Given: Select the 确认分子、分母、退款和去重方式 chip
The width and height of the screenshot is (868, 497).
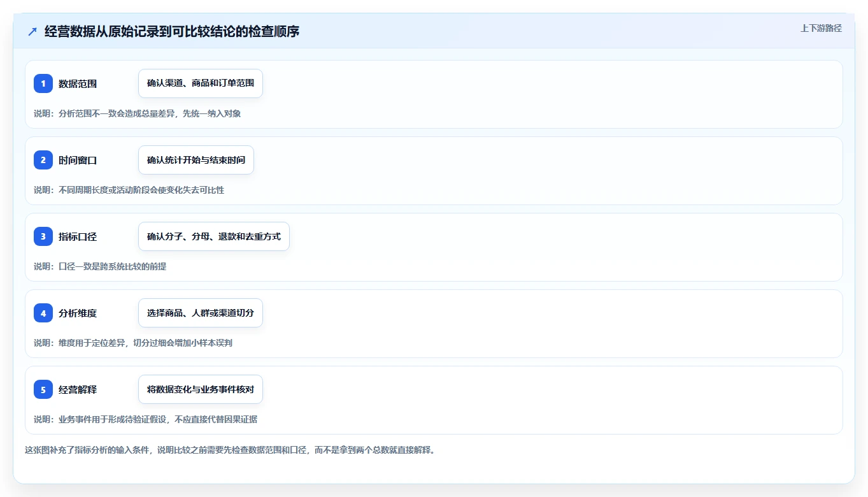Looking at the screenshot, I should 214,236.
